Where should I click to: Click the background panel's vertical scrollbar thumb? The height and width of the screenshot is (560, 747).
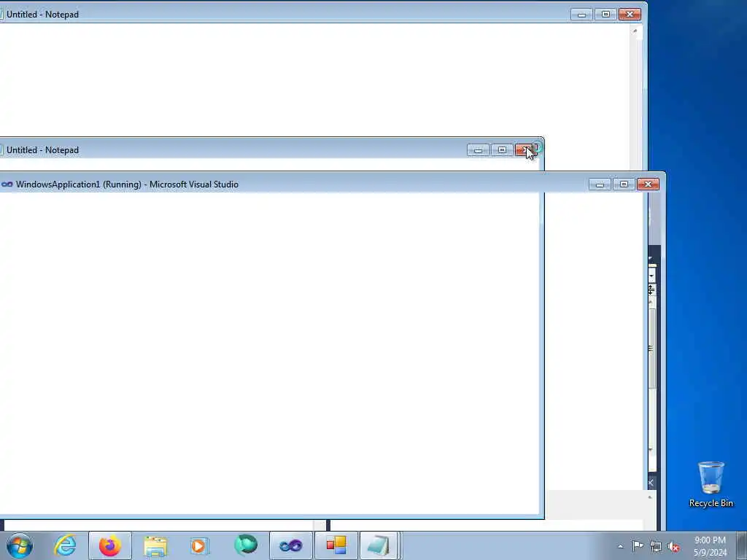point(651,349)
